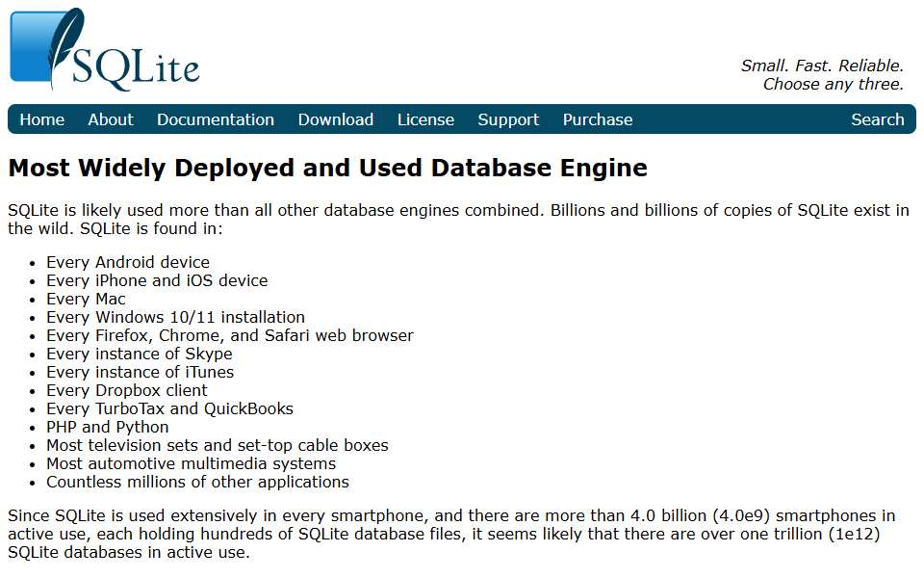Click the SQLite feather logo
The height and width of the screenshot is (578, 924).
tap(105, 49)
